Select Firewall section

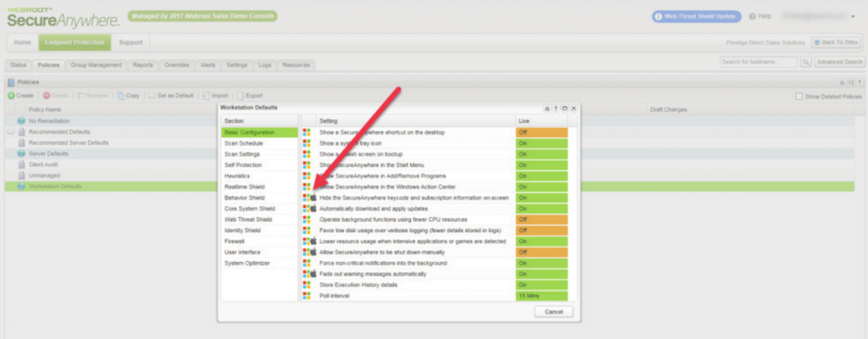pos(259,242)
